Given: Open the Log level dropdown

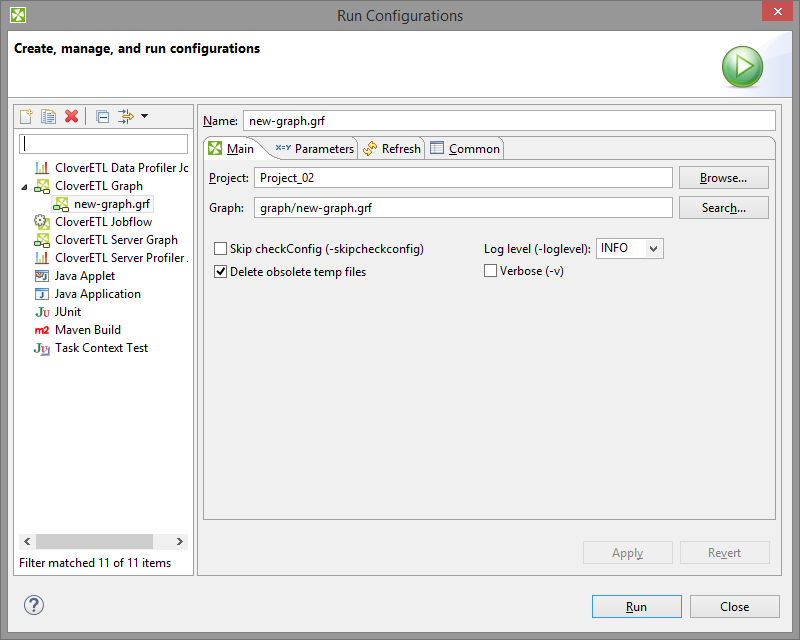Looking at the screenshot, I should [630, 248].
